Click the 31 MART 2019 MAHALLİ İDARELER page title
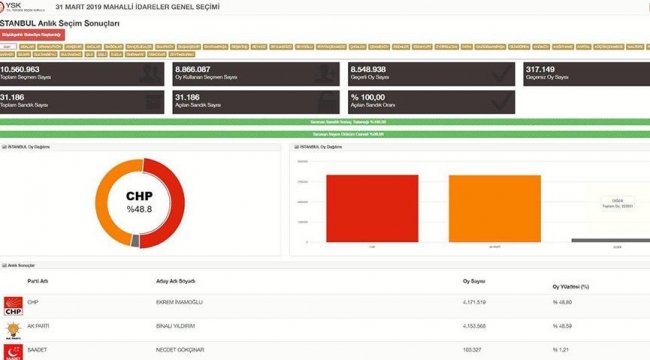Image resolution: width=650 pixels, height=360 pixels. pyautogui.click(x=138, y=7)
